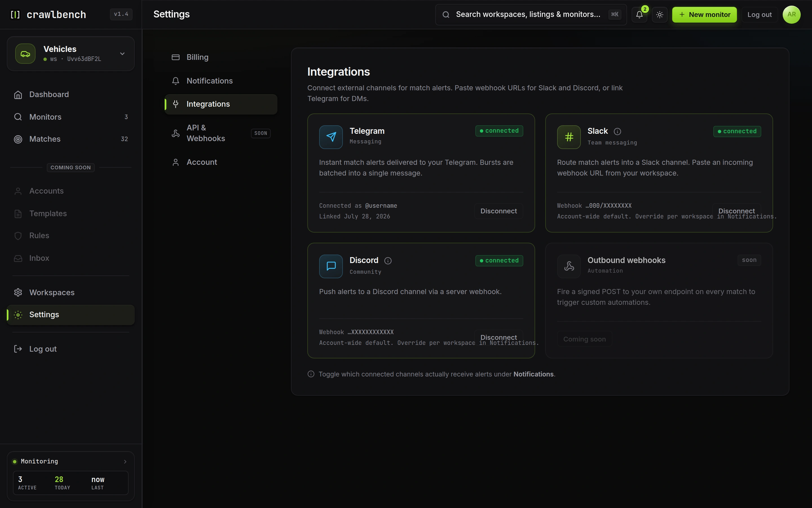Image resolution: width=812 pixels, height=508 pixels.
Task: Click the '3 ACTIVE' monitoring stat
Action: click(x=27, y=483)
